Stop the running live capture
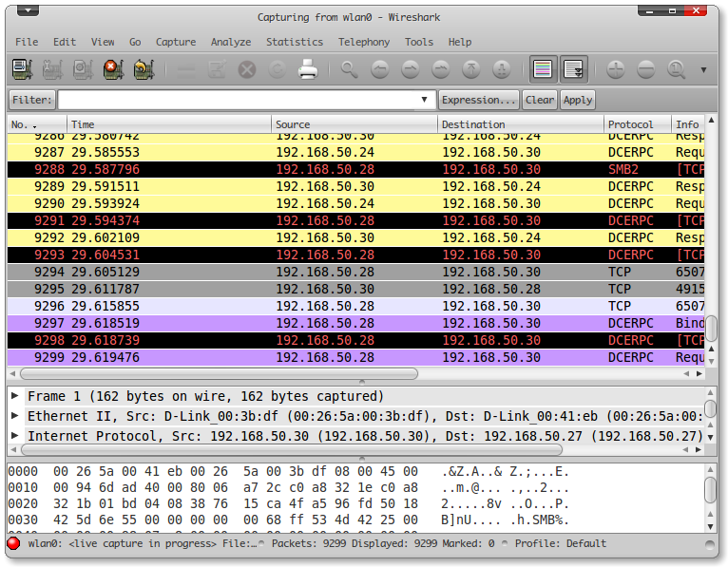728x567 pixels. pyautogui.click(x=114, y=69)
